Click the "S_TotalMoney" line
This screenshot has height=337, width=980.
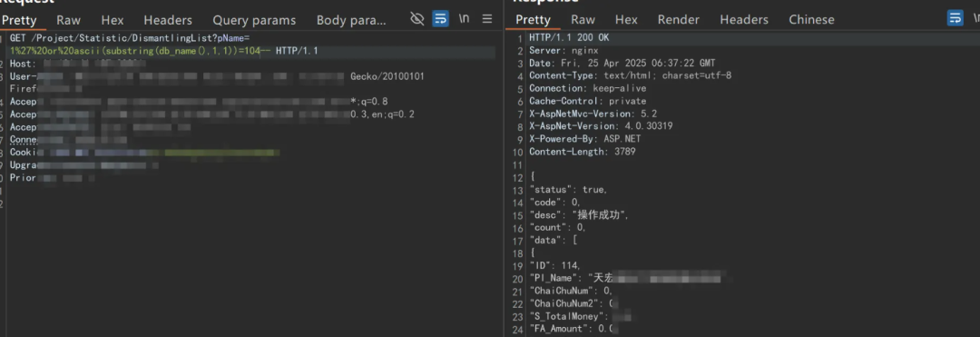[x=580, y=316]
